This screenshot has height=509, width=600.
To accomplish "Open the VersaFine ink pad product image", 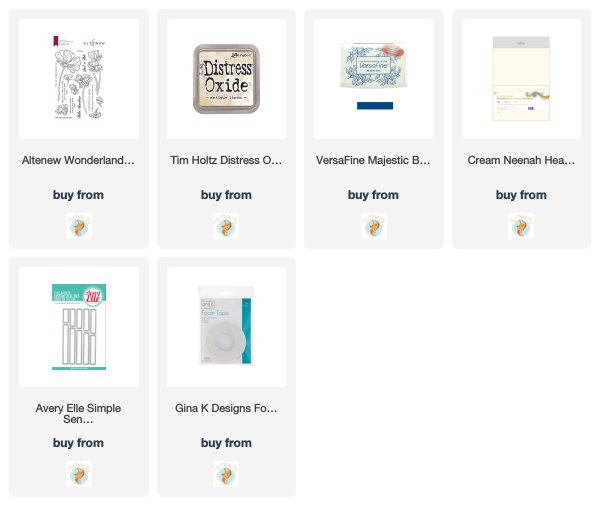I will tap(374, 79).
